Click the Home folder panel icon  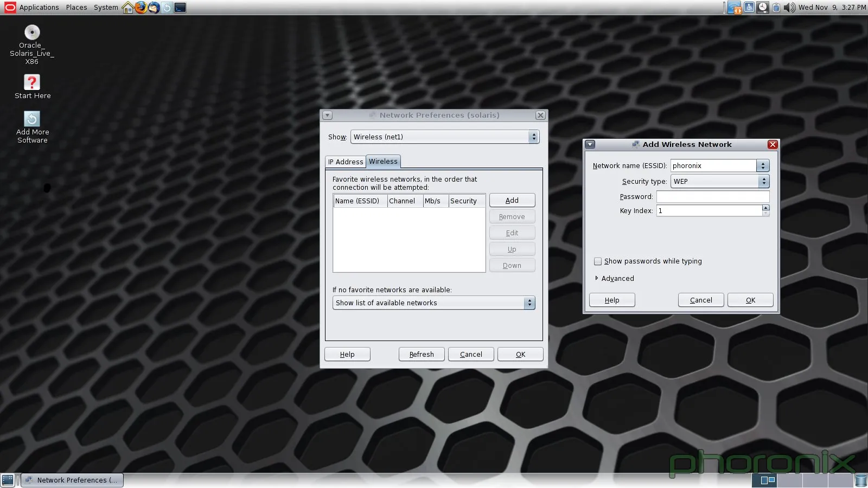pos(128,8)
